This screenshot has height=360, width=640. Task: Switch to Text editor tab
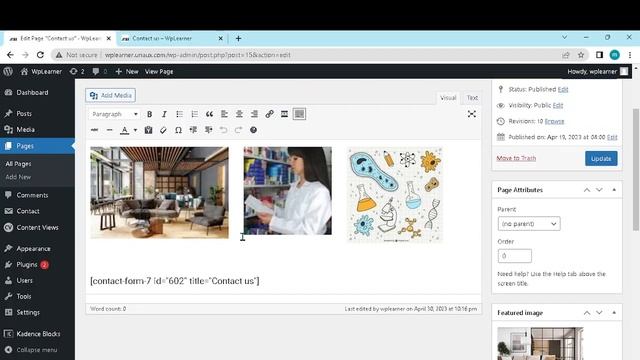(x=472, y=98)
